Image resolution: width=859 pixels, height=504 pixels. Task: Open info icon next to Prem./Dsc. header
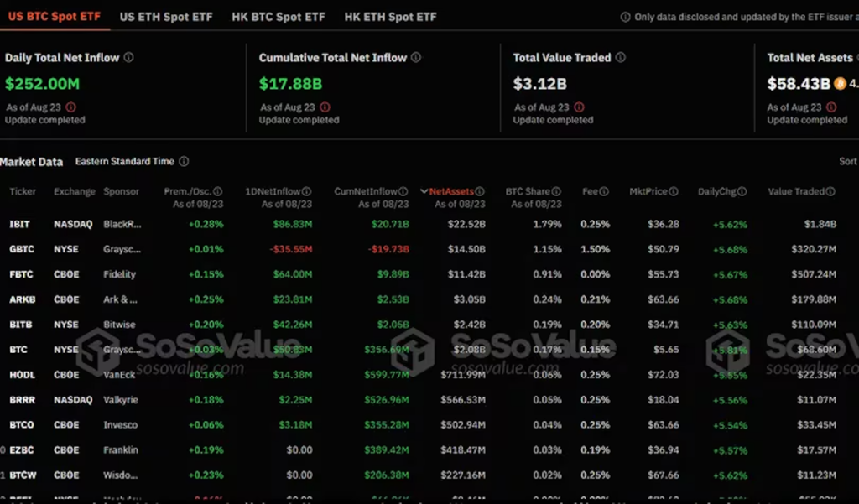pos(218,191)
